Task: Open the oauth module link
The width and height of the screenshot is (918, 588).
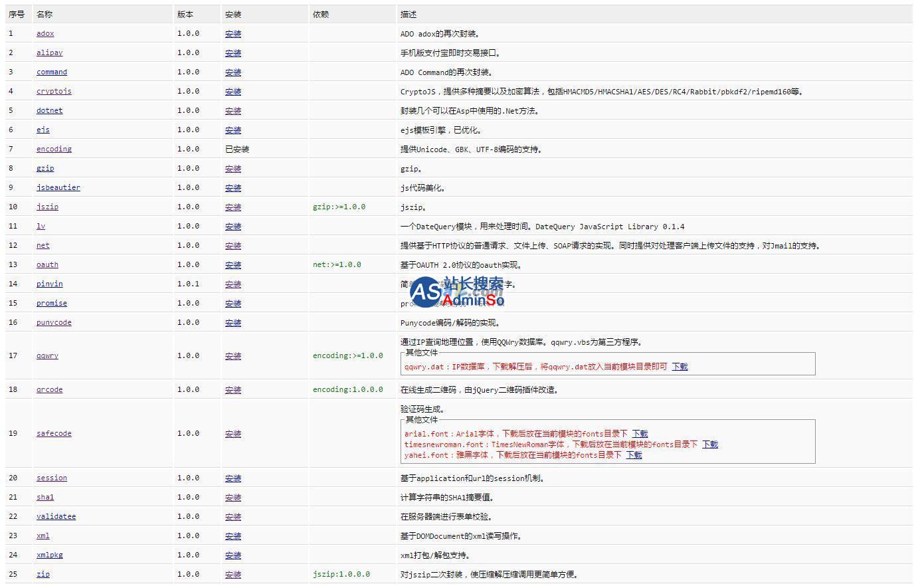Action: 47,264
